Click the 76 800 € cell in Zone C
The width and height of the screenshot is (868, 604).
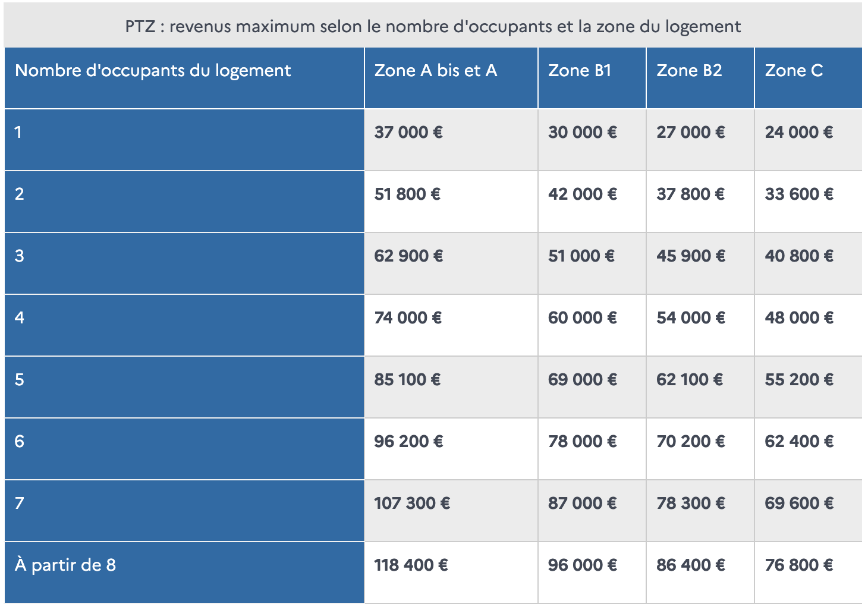pos(809,572)
